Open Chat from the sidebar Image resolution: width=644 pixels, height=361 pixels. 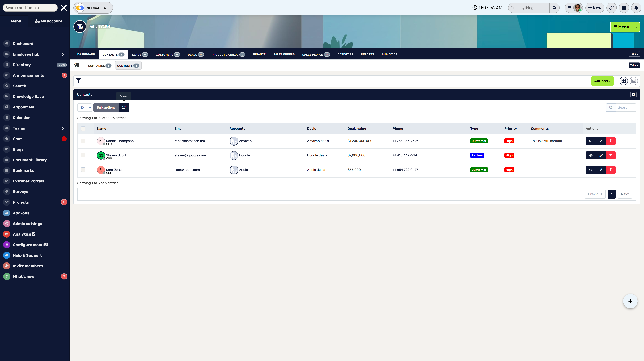(x=18, y=139)
